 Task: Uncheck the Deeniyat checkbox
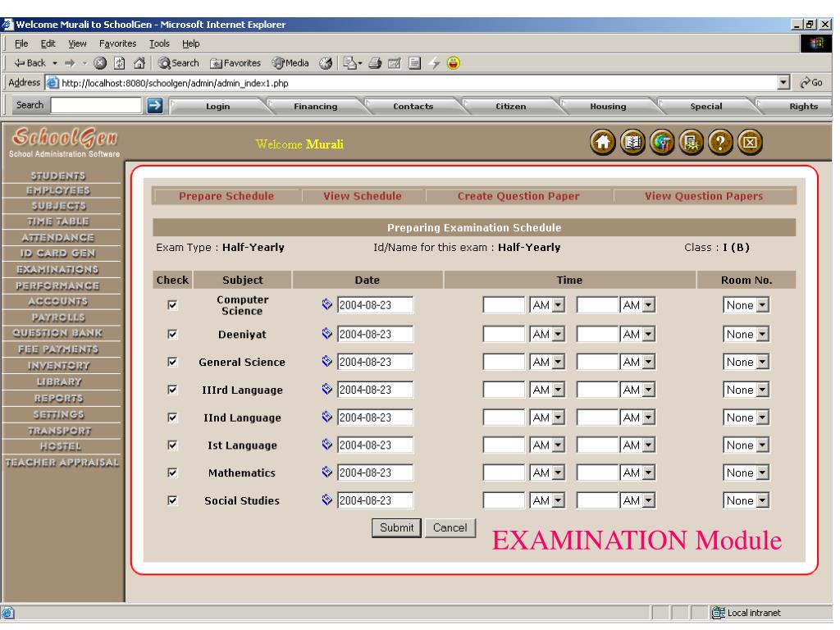pyautogui.click(x=172, y=334)
